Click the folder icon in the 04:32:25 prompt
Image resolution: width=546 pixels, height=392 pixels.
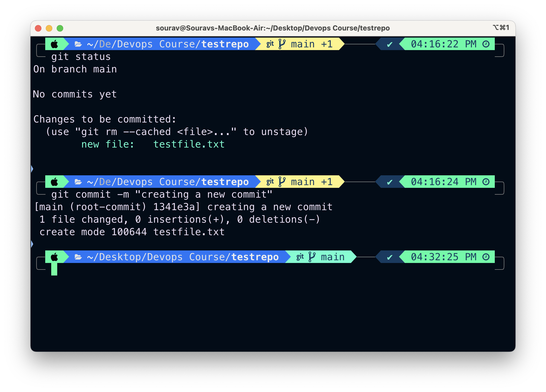tap(78, 257)
